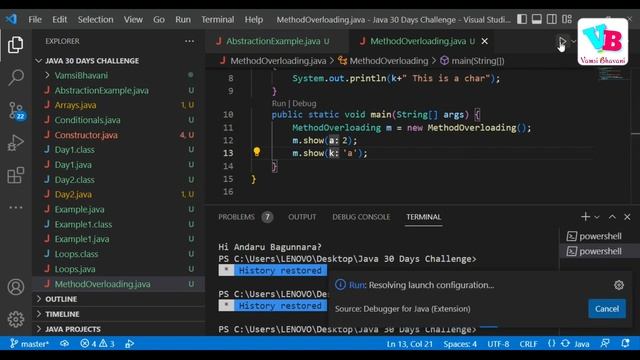Open customize layout icon
Image resolution: width=640 pixels, height=360 pixels.
[x=567, y=19]
